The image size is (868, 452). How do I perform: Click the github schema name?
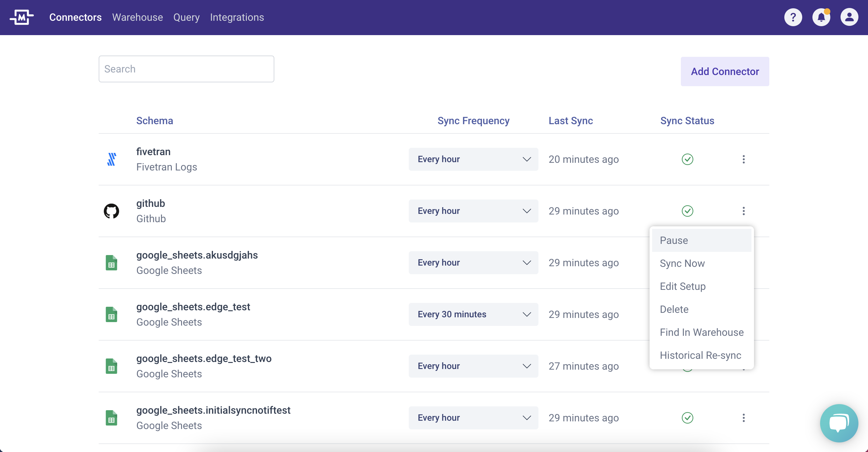click(151, 203)
